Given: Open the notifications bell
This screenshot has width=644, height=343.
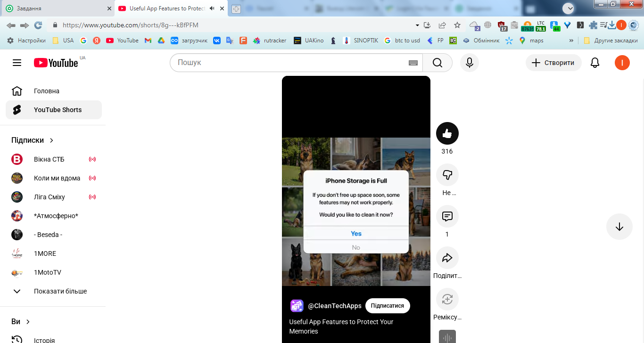Looking at the screenshot, I should pos(595,63).
